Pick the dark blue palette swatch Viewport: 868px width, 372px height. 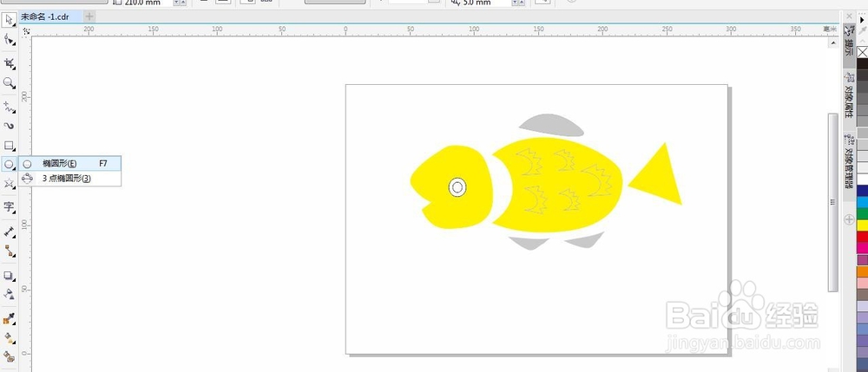[862, 191]
